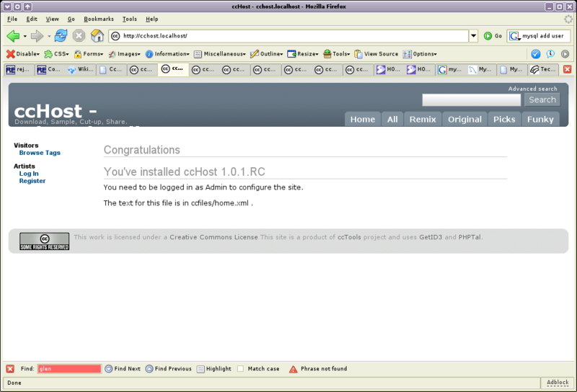This screenshot has height=392, width=577.
Task: Click the blue checkmark validation icon
Action: tap(535, 54)
